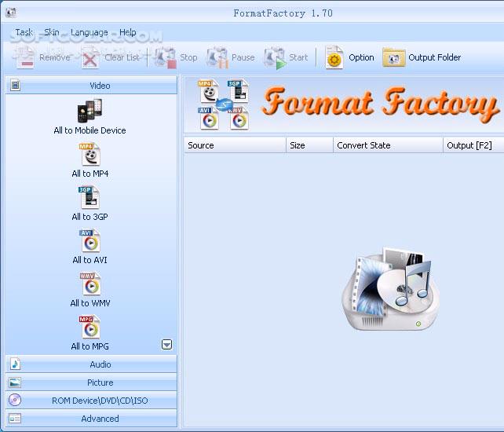Open the Language menu
The height and width of the screenshot is (432, 504).
coord(89,33)
